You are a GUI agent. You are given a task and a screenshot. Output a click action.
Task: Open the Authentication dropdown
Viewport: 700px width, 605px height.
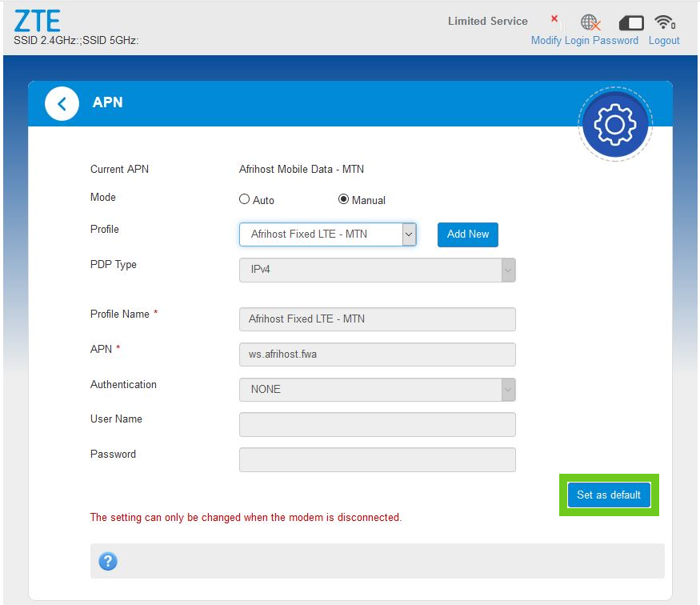point(377,390)
